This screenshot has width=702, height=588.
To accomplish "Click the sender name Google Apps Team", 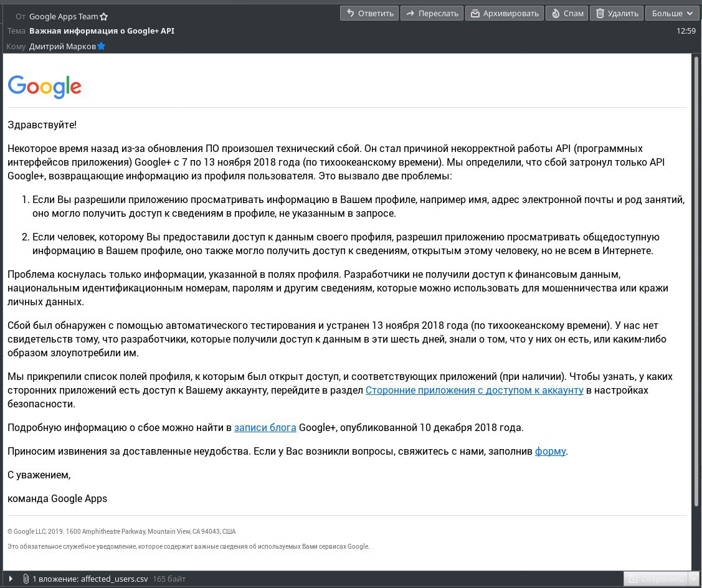I will [64, 17].
